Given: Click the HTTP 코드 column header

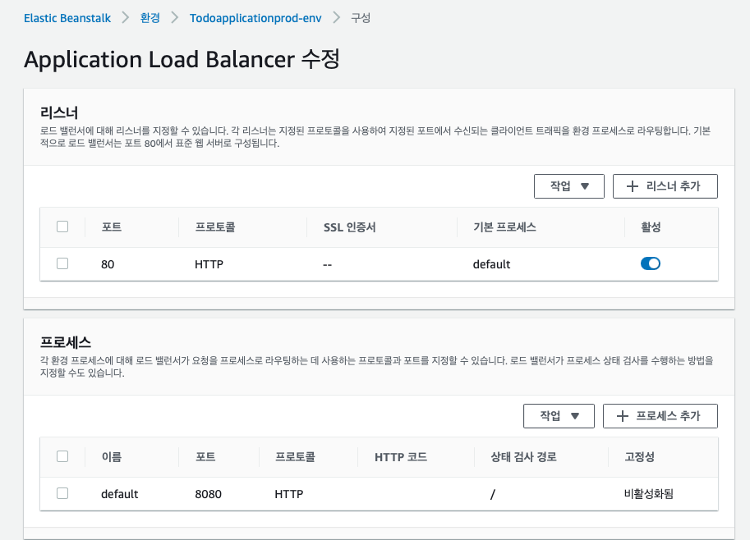Looking at the screenshot, I should point(400,457).
